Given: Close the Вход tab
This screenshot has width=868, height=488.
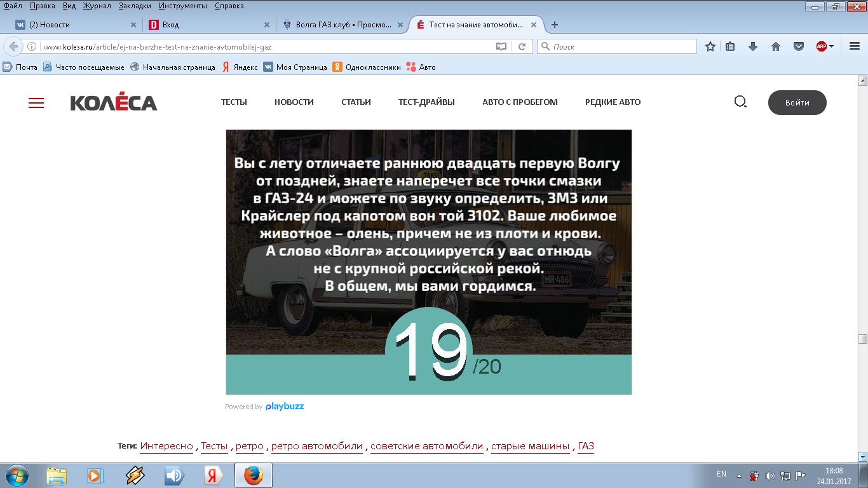Looking at the screenshot, I should pyautogui.click(x=267, y=25).
